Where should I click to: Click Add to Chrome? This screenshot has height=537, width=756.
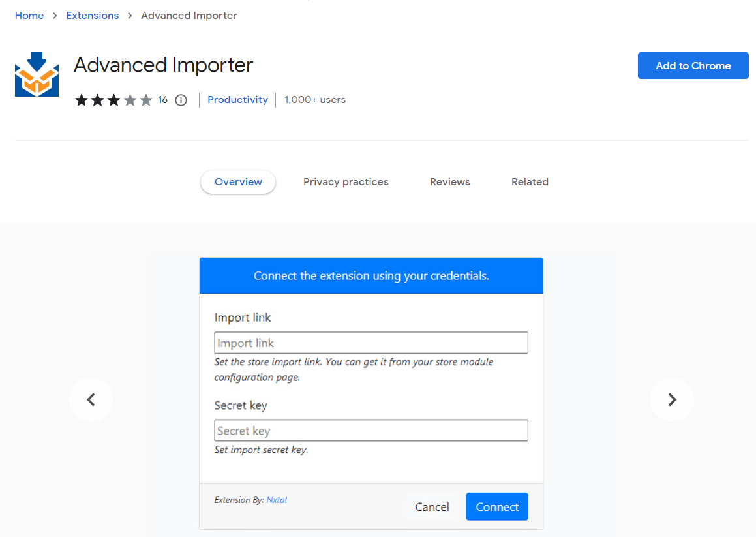(x=693, y=65)
